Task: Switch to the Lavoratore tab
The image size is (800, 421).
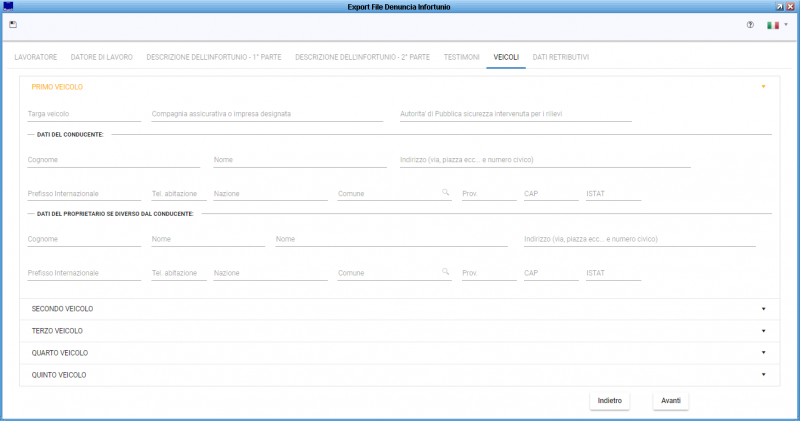Action: point(36,57)
